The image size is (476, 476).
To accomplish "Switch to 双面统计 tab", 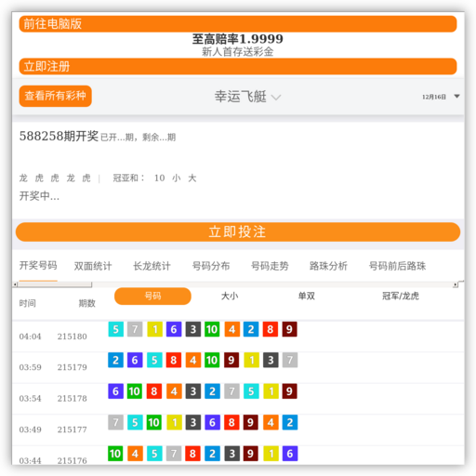I will pyautogui.click(x=93, y=266).
